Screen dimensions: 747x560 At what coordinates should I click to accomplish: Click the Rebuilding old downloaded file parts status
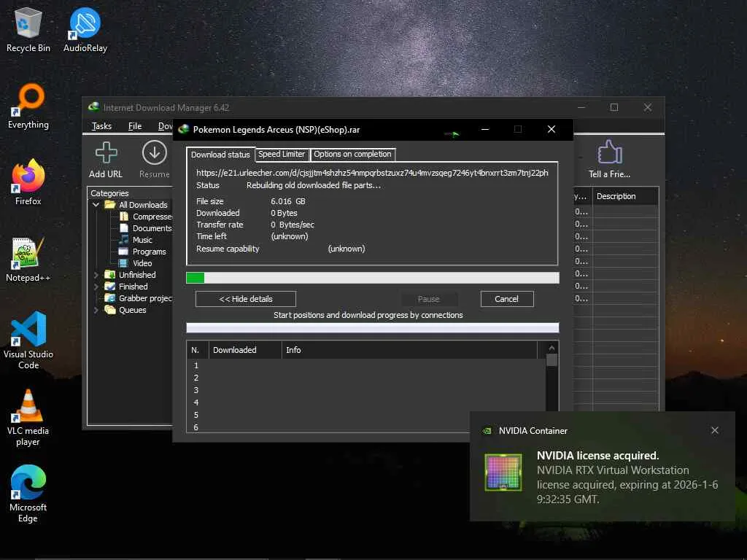pyautogui.click(x=314, y=185)
